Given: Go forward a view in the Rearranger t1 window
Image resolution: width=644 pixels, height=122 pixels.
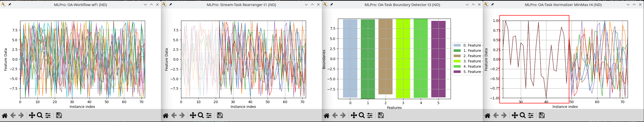Looking at the screenshot, I should click(182, 115).
